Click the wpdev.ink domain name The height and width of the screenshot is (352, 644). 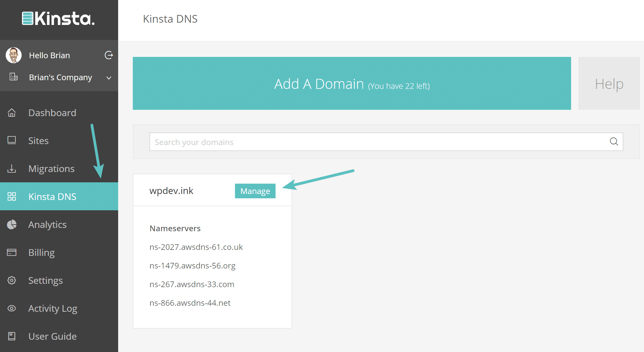click(x=171, y=191)
